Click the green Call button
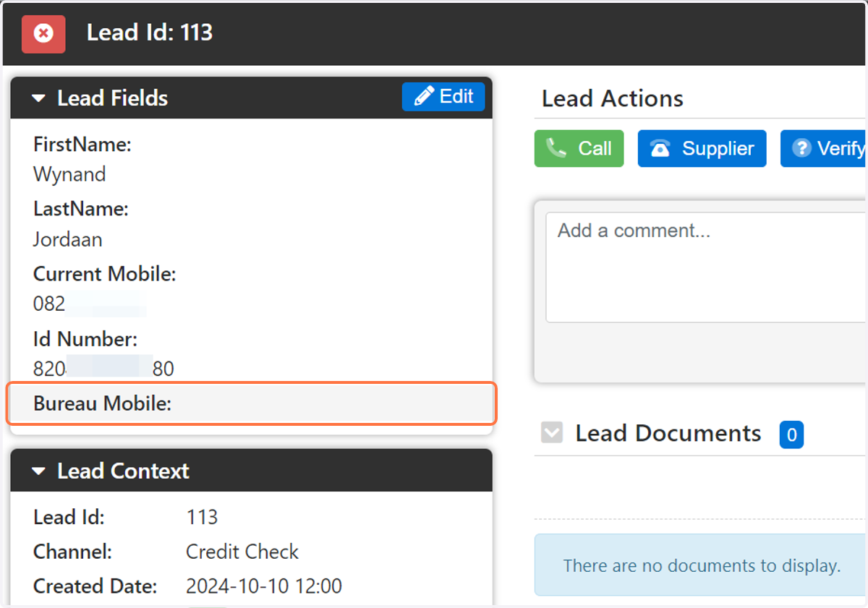Image resolution: width=868 pixels, height=608 pixels. pyautogui.click(x=579, y=148)
